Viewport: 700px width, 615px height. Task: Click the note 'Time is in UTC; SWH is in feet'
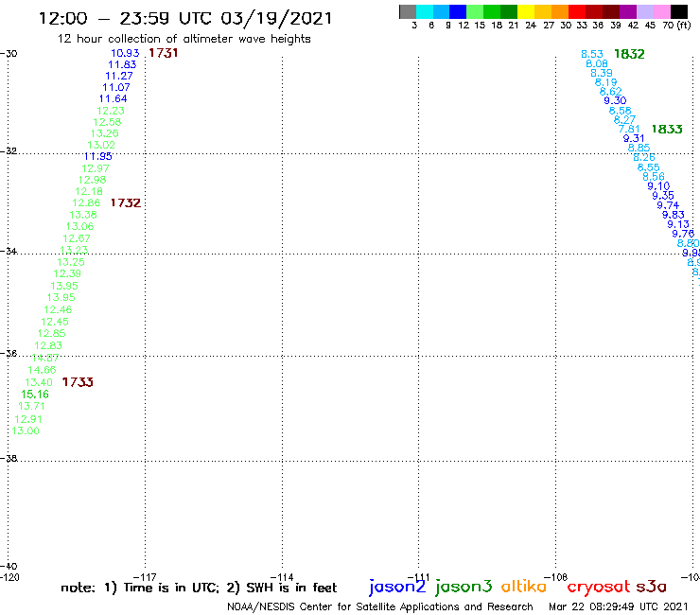point(199,588)
